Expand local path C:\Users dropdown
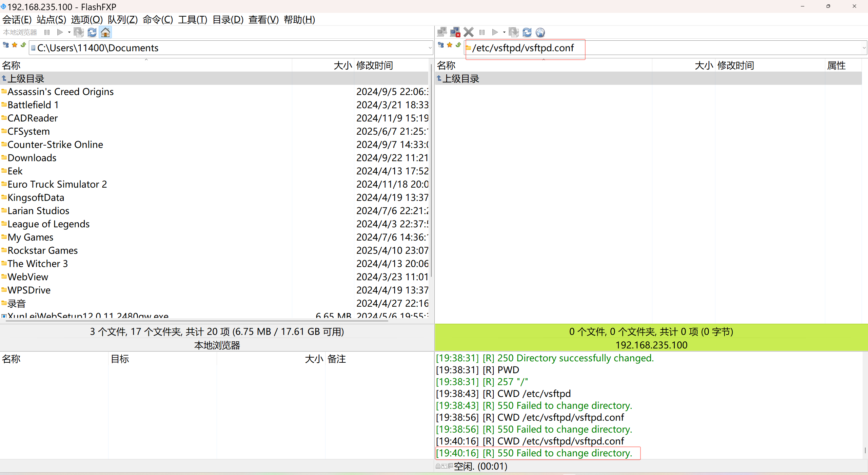868x475 pixels. pyautogui.click(x=430, y=48)
